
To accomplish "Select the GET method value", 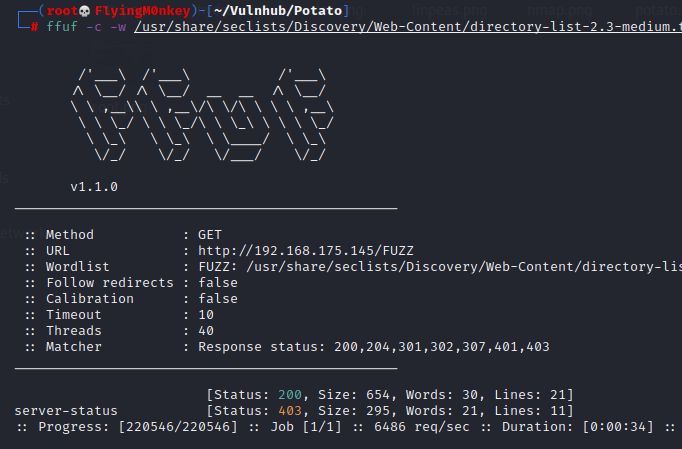I will point(210,235).
